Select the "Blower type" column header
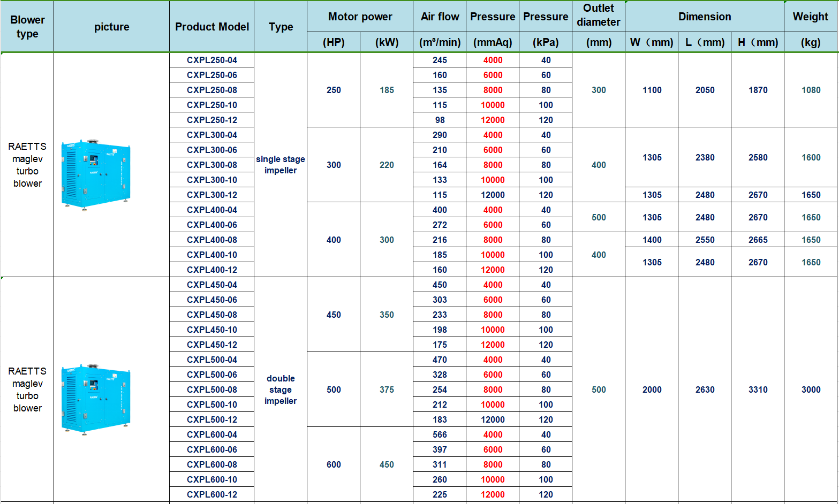839x504 pixels. coord(27,27)
